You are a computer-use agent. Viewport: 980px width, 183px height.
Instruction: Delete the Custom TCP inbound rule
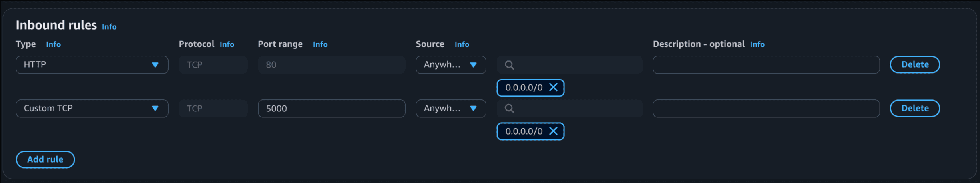915,109
